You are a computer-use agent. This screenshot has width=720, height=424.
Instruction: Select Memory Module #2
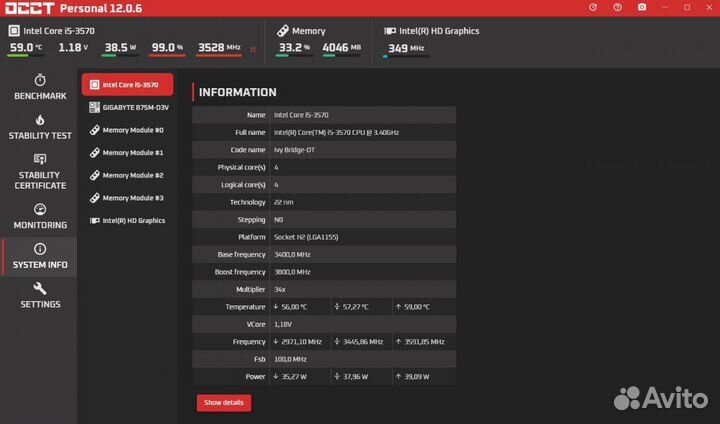point(127,175)
